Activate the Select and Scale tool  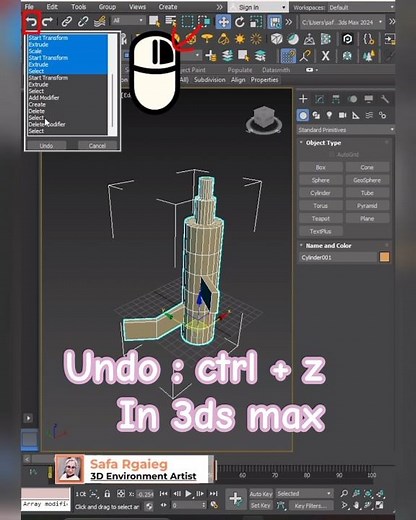[x=256, y=22]
